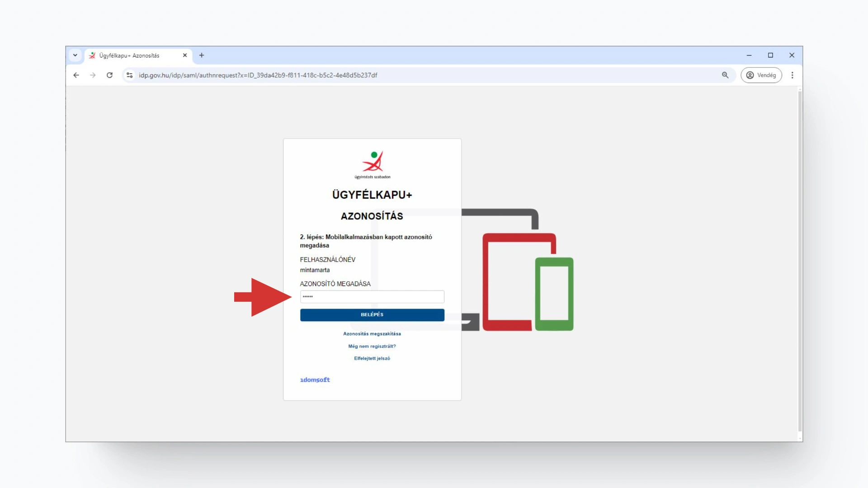Open site information icon in address bar
868x488 pixels.
point(130,75)
